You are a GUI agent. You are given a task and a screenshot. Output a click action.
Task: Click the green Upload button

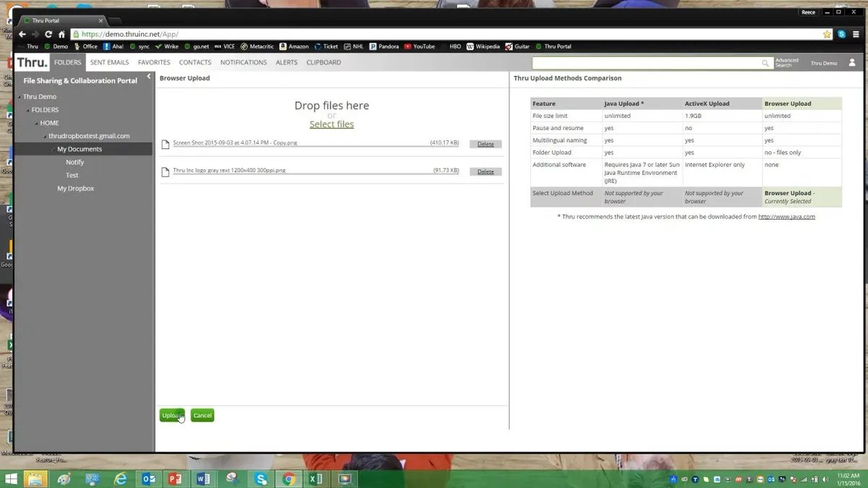click(x=172, y=415)
